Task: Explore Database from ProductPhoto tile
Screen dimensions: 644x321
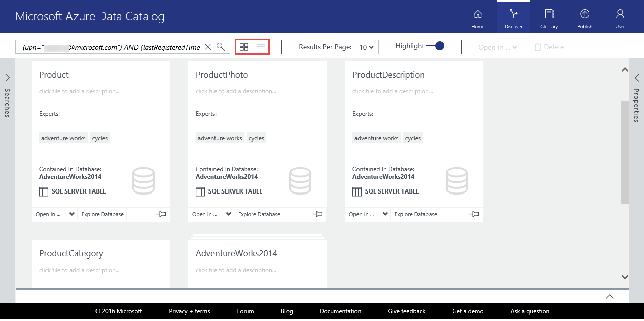Action: (259, 214)
